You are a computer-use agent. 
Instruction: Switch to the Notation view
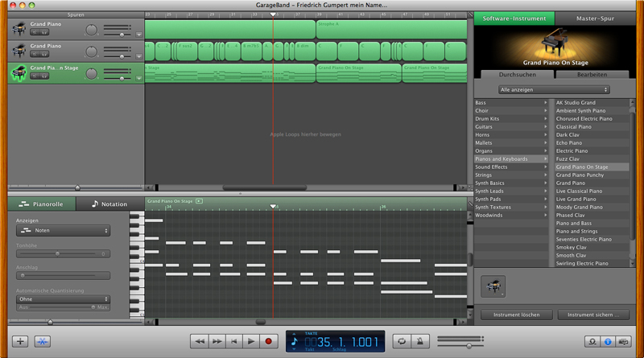[109, 204]
